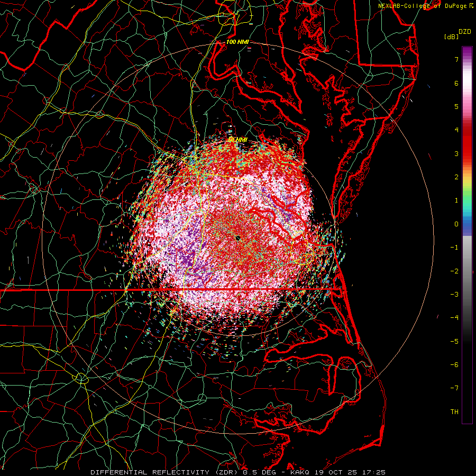Click the "-2" value on the color scale

pyautogui.click(x=454, y=271)
